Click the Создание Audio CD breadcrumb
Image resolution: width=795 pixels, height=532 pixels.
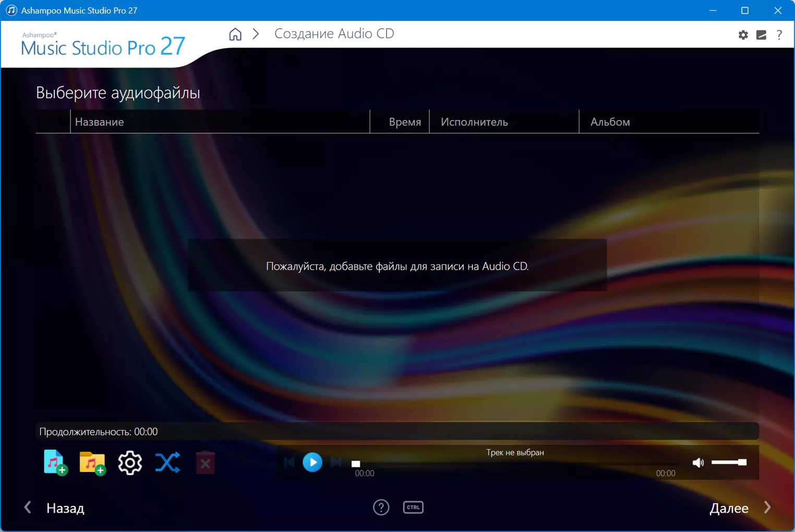pyautogui.click(x=334, y=34)
